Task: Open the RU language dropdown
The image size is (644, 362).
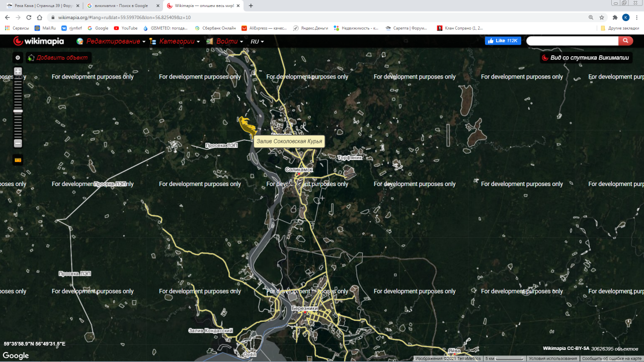Action: pyautogui.click(x=257, y=41)
